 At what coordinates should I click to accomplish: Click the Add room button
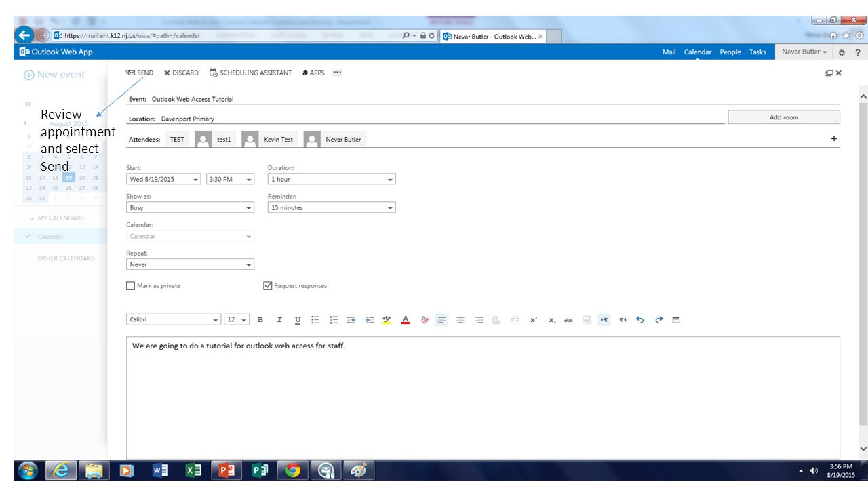[x=784, y=117]
